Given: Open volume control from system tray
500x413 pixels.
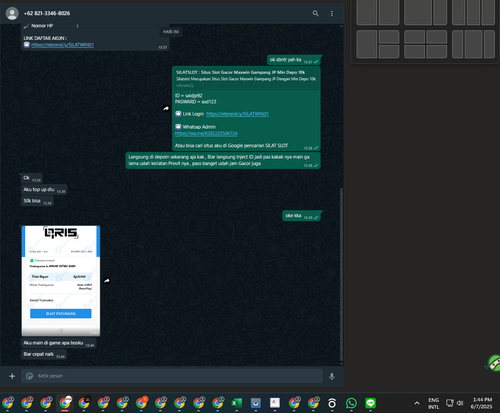Looking at the screenshot, I should [460, 403].
